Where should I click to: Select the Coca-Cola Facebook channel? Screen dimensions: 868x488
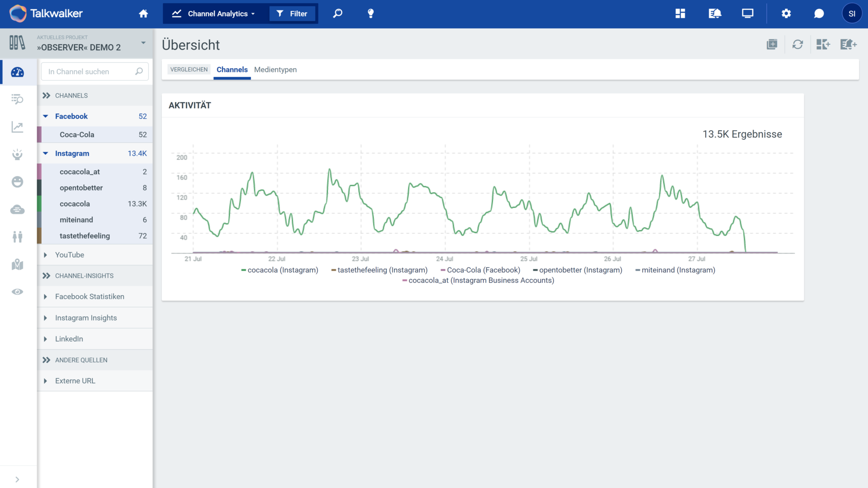95,135
